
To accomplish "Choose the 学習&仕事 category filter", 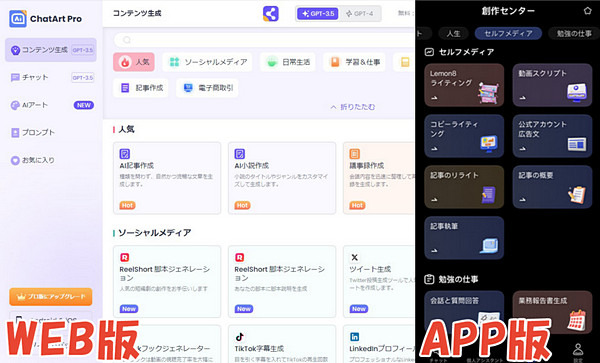I will [x=354, y=62].
